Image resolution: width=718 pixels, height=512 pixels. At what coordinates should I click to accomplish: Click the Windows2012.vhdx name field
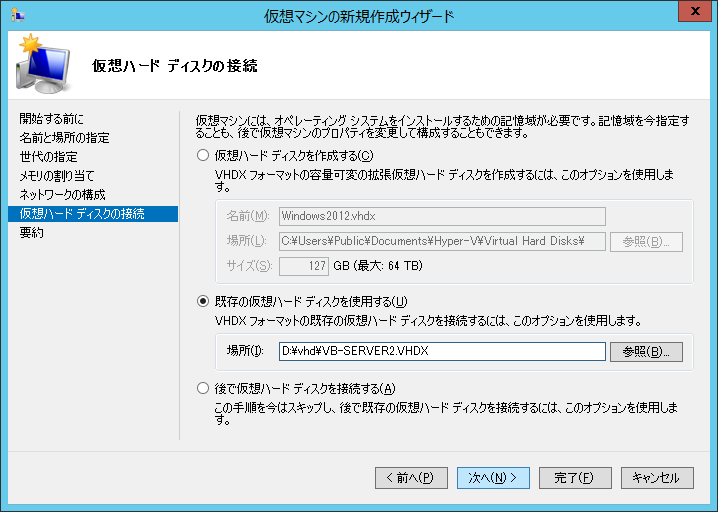tap(442, 216)
